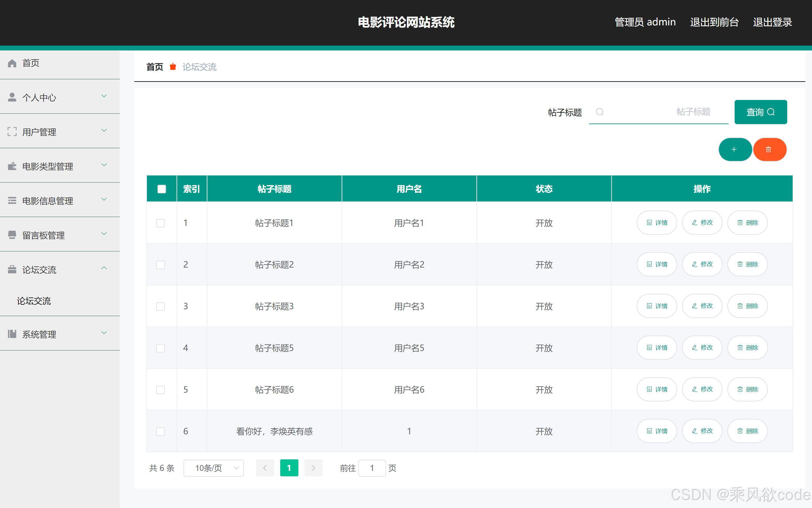The width and height of the screenshot is (812, 508).
Task: Click 详情 for 帖子标题6 row
Action: 656,389
